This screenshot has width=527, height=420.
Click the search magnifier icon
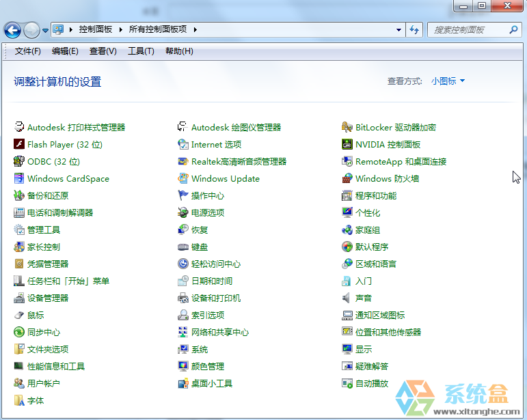coord(513,30)
